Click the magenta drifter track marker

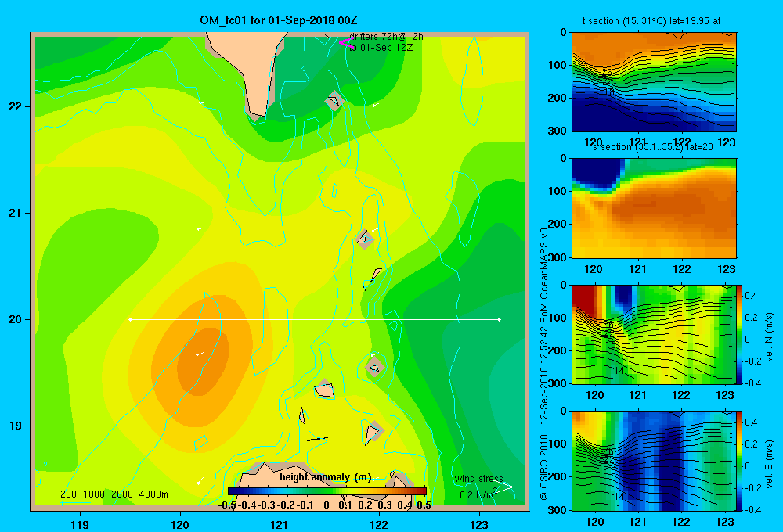pyautogui.click(x=347, y=43)
